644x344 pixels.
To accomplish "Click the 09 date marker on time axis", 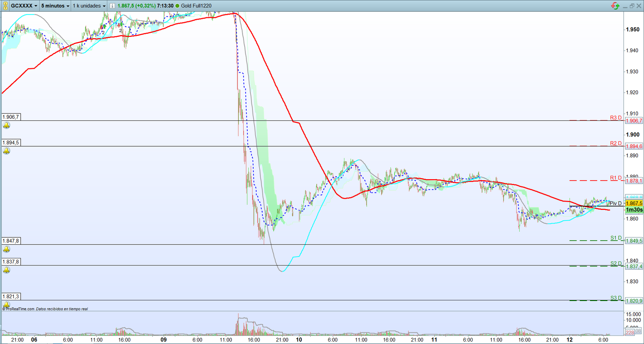I will 164,340.
